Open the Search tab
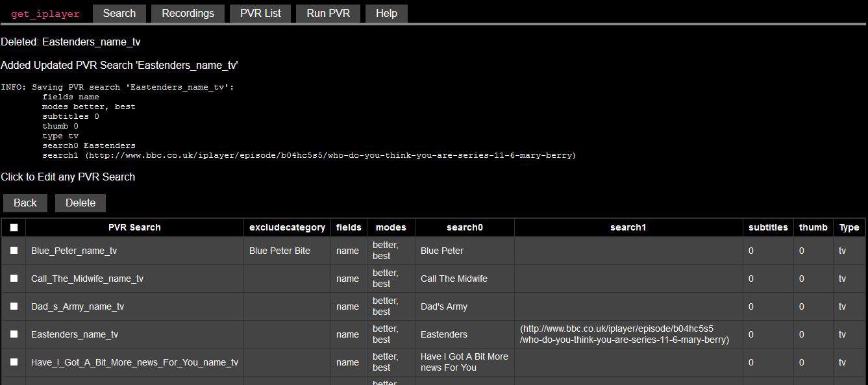 coord(119,14)
